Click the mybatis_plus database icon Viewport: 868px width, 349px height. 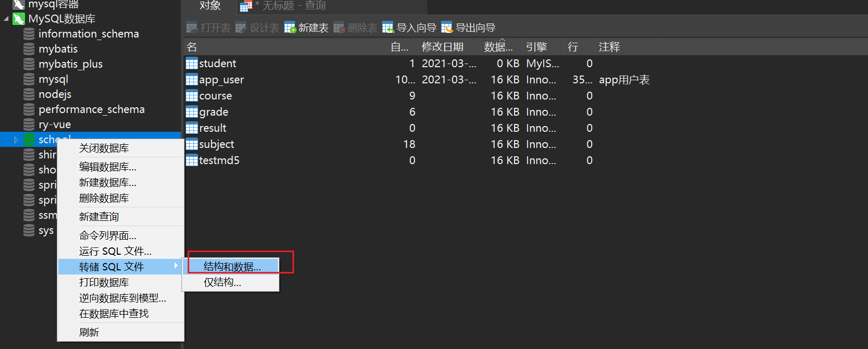[29, 64]
